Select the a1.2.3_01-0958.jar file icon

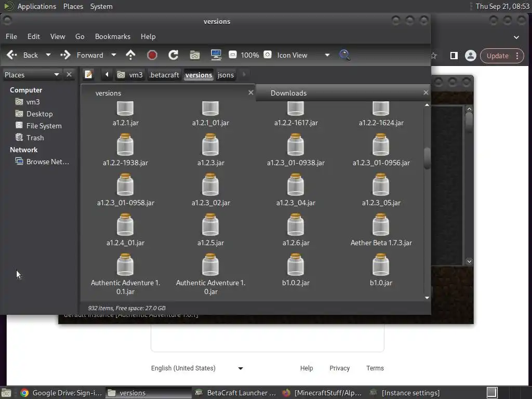pos(125,185)
